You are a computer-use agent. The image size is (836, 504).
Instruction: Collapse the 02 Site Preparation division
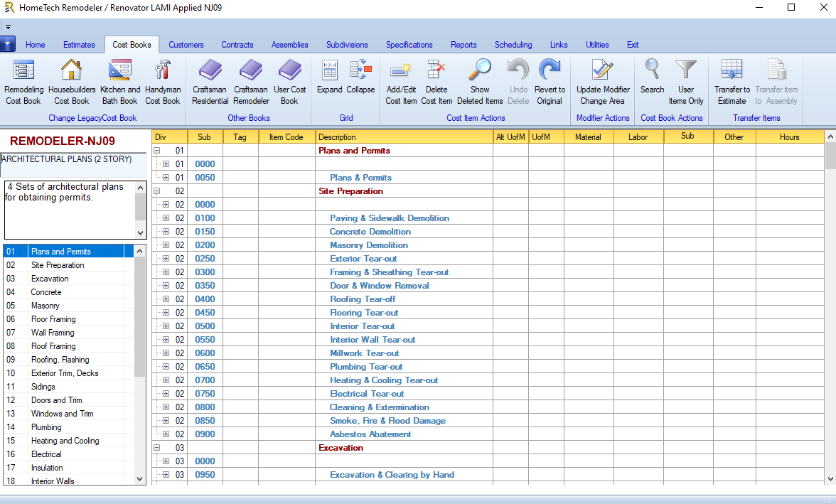[x=156, y=191]
